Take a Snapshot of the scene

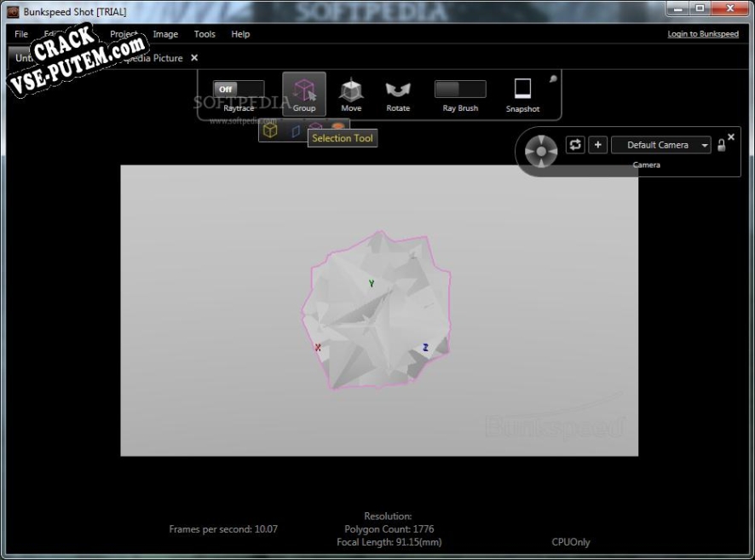click(x=522, y=93)
